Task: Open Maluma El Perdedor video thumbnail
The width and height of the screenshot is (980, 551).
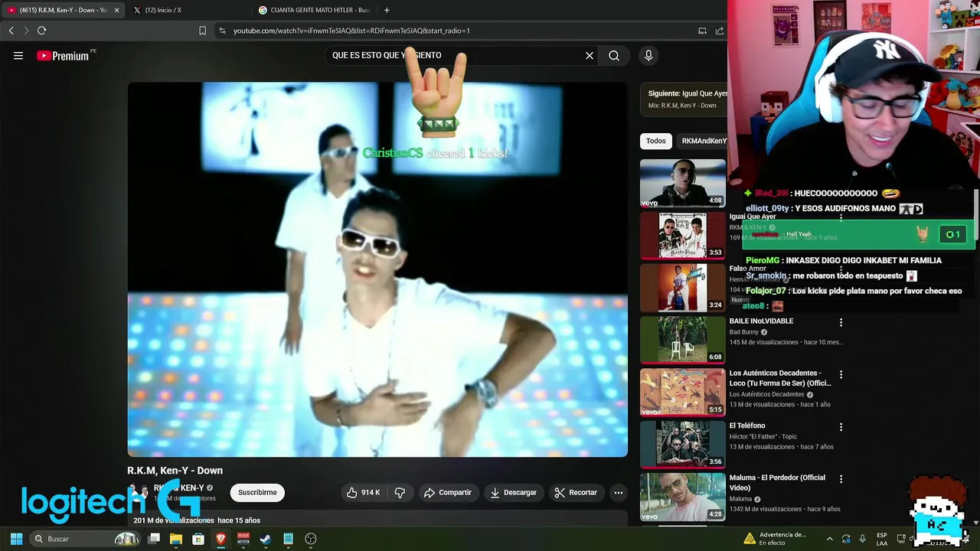Action: [x=683, y=496]
